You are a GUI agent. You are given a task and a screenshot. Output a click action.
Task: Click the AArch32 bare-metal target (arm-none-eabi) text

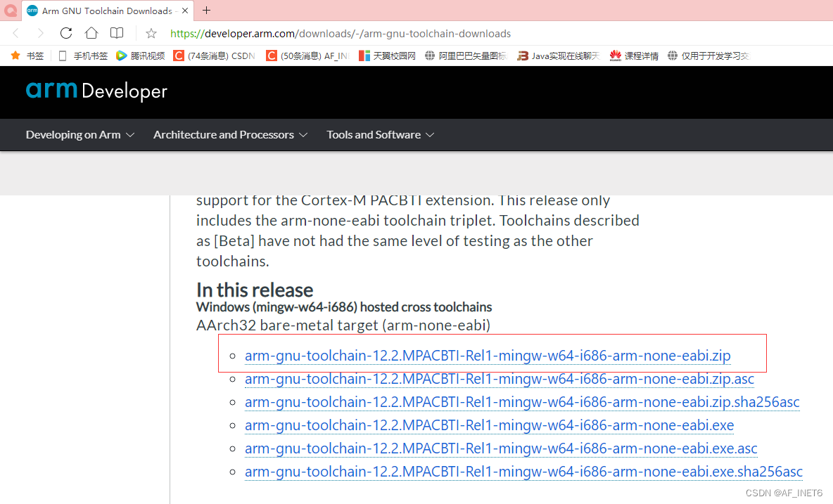343,325
